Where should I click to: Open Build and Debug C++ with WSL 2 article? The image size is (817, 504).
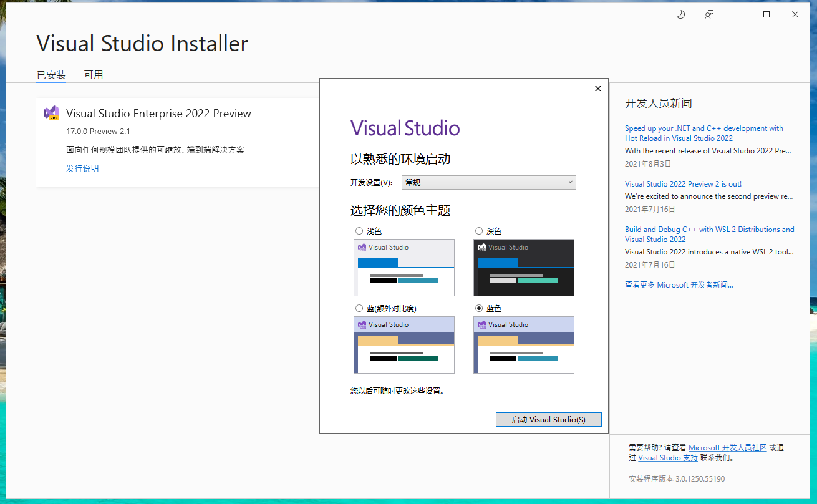coord(710,235)
